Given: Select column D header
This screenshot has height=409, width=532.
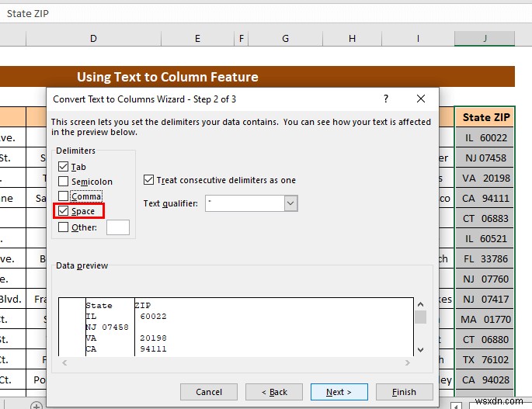Looking at the screenshot, I should tap(93, 39).
